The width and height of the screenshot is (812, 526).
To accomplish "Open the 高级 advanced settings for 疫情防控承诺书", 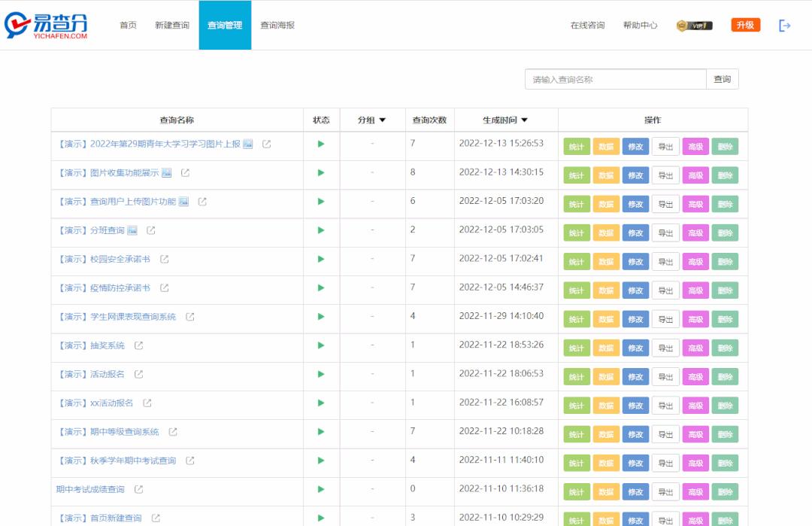I will click(695, 290).
